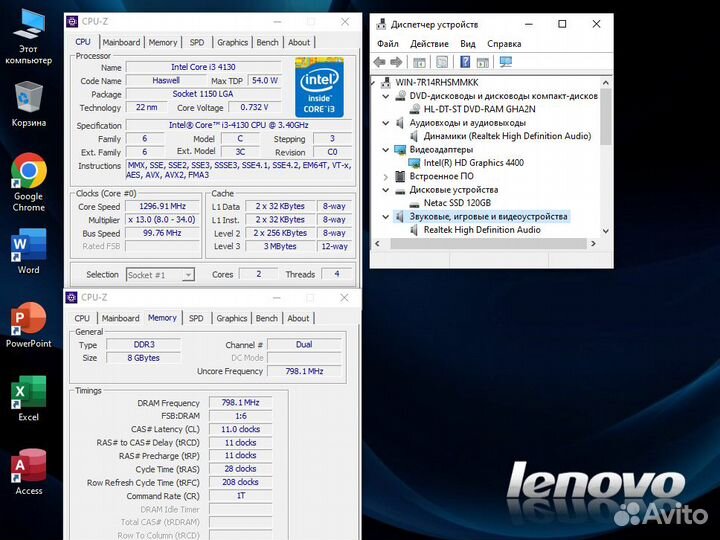Click the show/hide console tree toolbar icon

pyautogui.click(x=419, y=62)
